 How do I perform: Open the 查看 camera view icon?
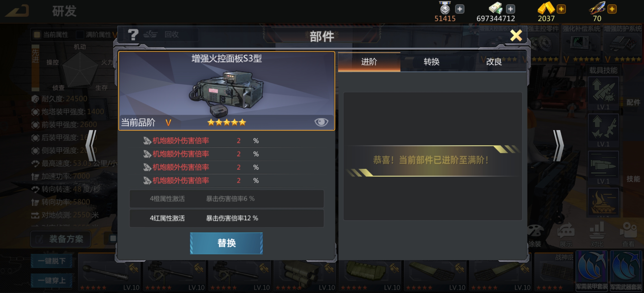(x=628, y=230)
